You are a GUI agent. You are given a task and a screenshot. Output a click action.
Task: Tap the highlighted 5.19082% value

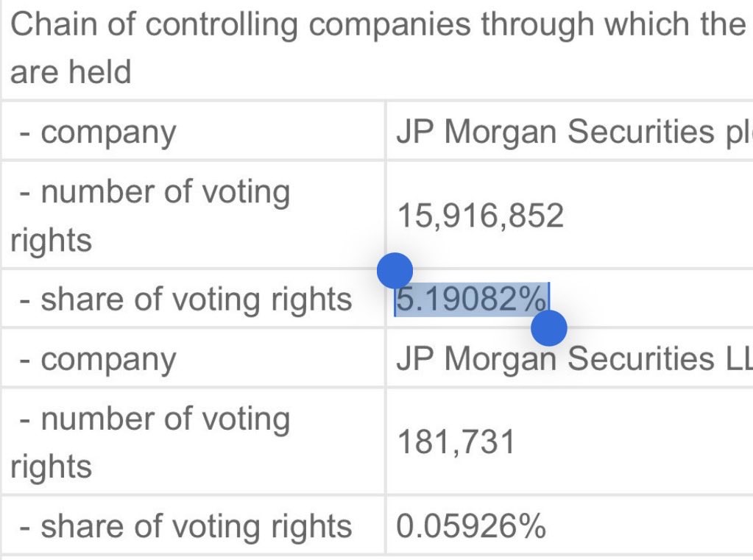click(471, 300)
